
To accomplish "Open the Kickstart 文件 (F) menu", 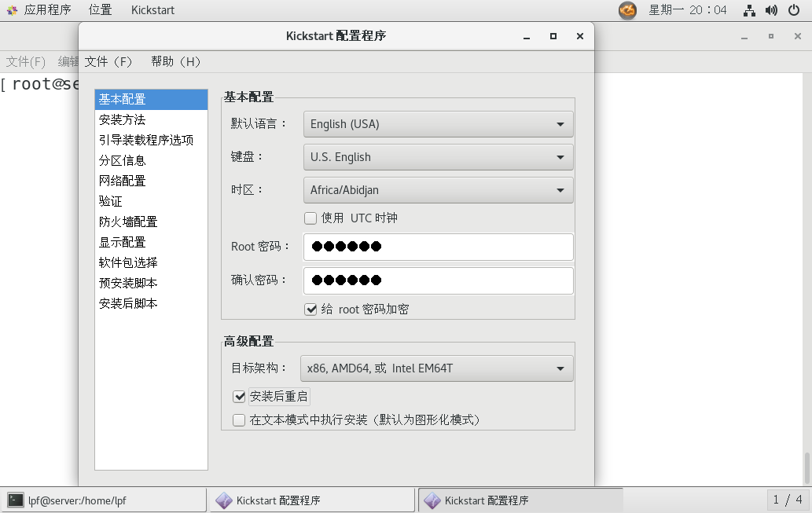I will point(108,61).
